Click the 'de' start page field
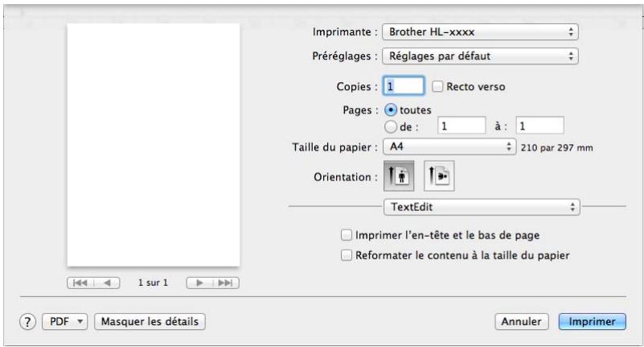The width and height of the screenshot is (644, 347). click(x=461, y=126)
